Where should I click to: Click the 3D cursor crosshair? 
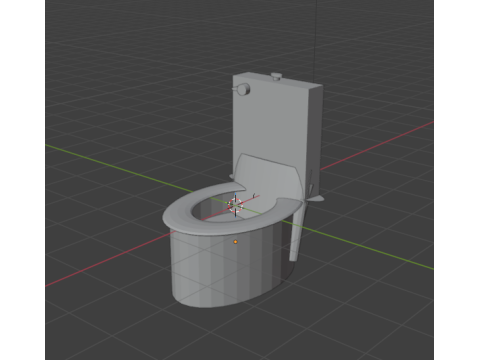pos(236,205)
